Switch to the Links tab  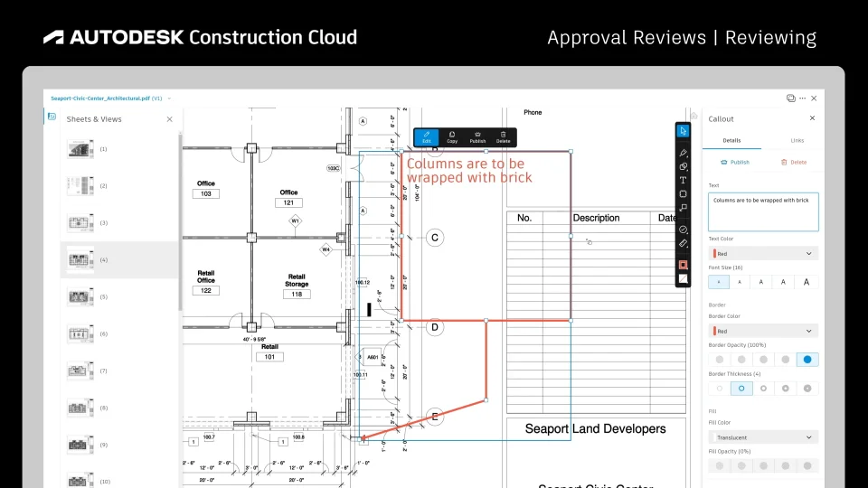[x=797, y=141]
